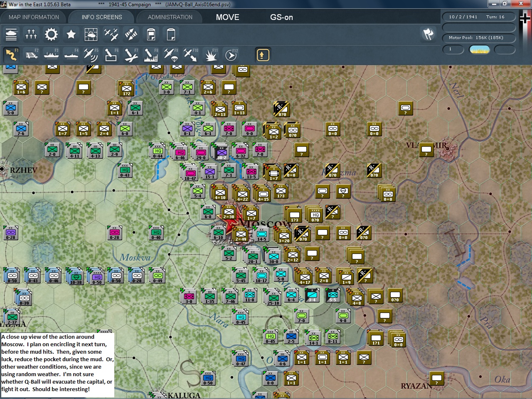The image size is (532, 399).
Task: Select the 14-1 unit counter
Action: [313, 337]
